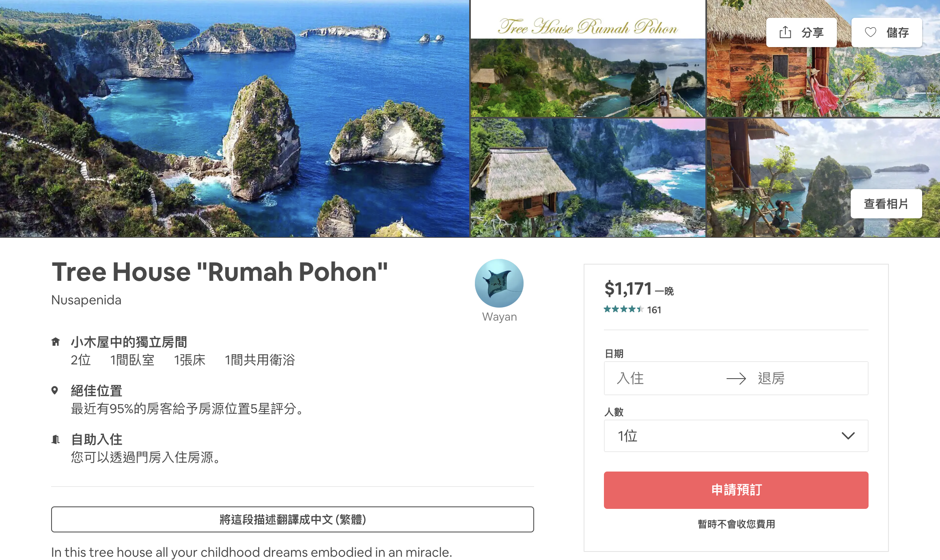
Task: Open host Wayan's manta ray avatar
Action: coord(499,283)
